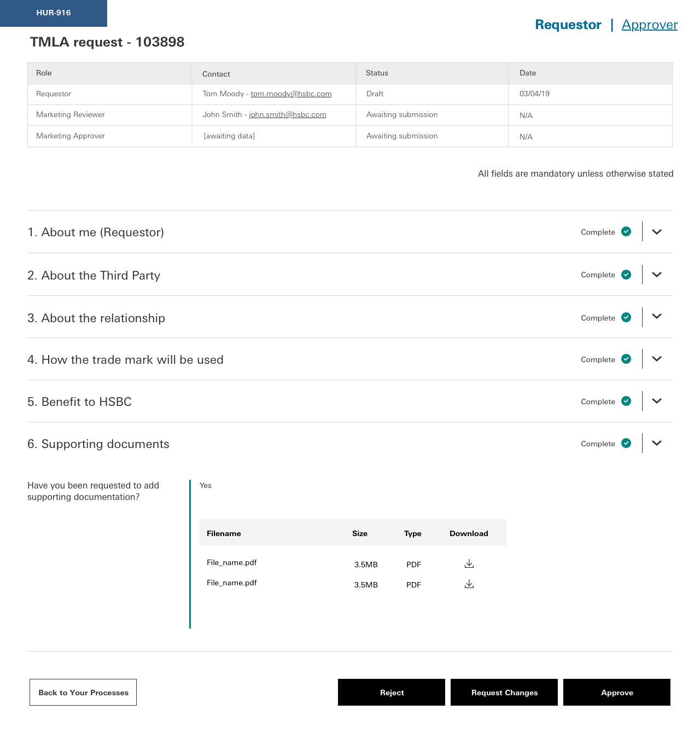Click the check icon for About the relationship

pos(627,317)
